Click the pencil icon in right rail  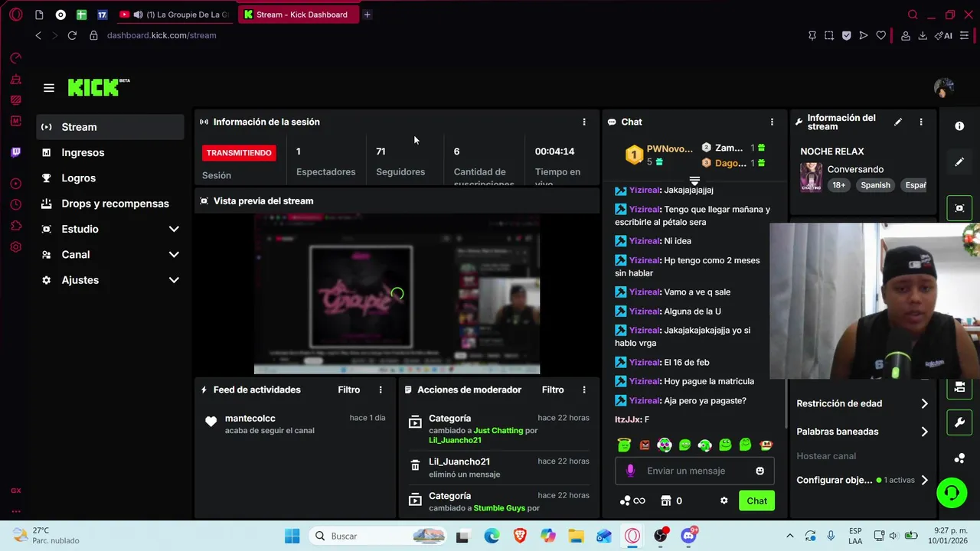click(x=959, y=161)
